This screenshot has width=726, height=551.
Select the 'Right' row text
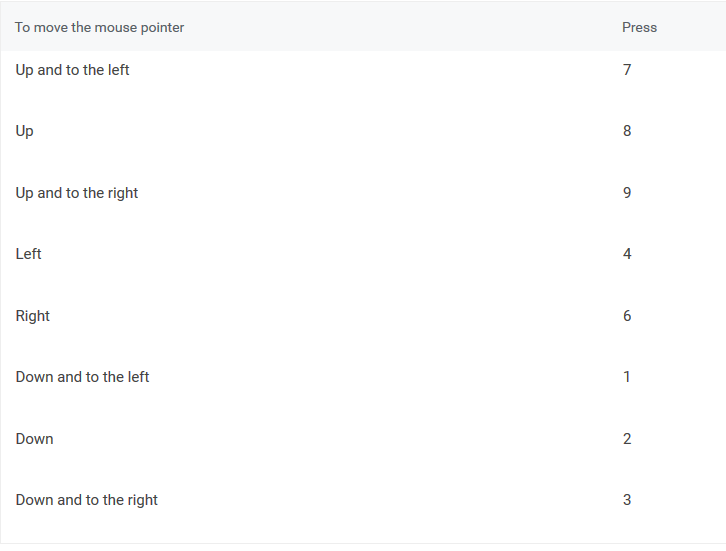point(32,316)
